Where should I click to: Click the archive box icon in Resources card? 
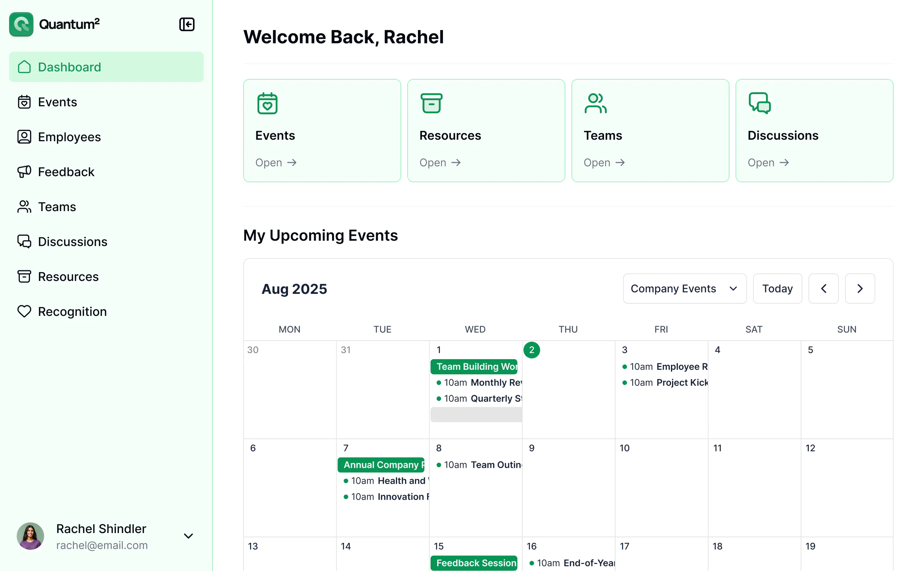click(431, 103)
